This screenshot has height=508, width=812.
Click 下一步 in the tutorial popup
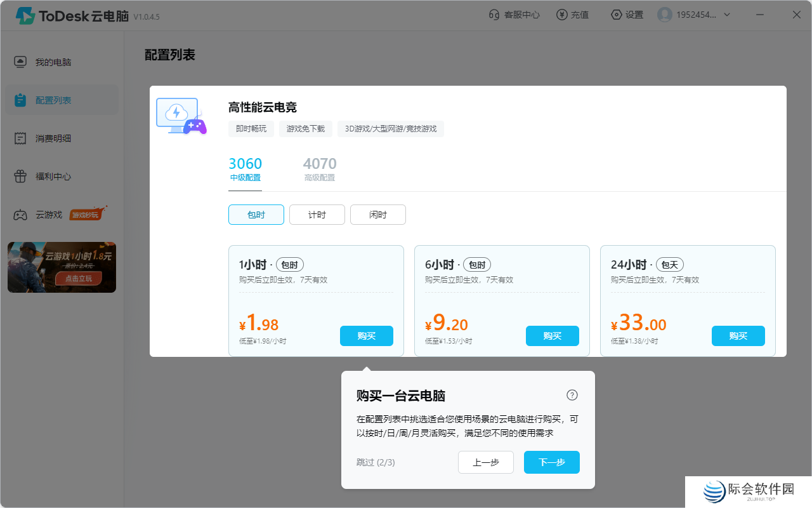coord(551,462)
